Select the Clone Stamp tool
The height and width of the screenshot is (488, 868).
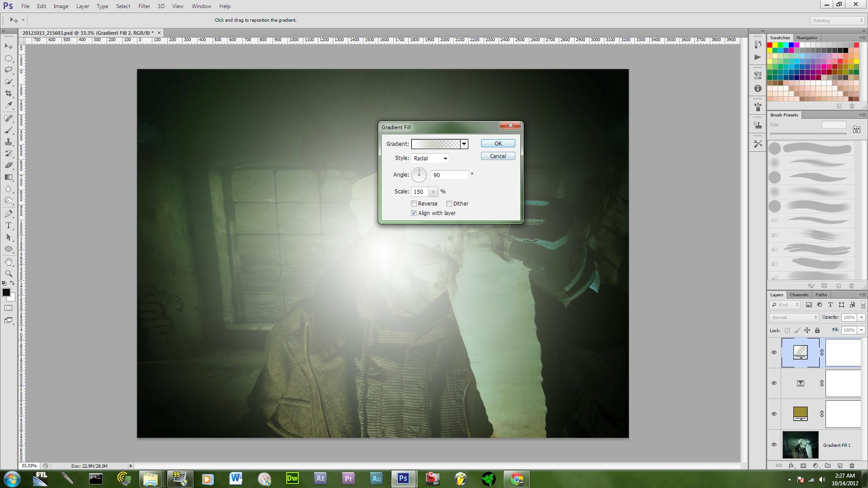(9, 142)
